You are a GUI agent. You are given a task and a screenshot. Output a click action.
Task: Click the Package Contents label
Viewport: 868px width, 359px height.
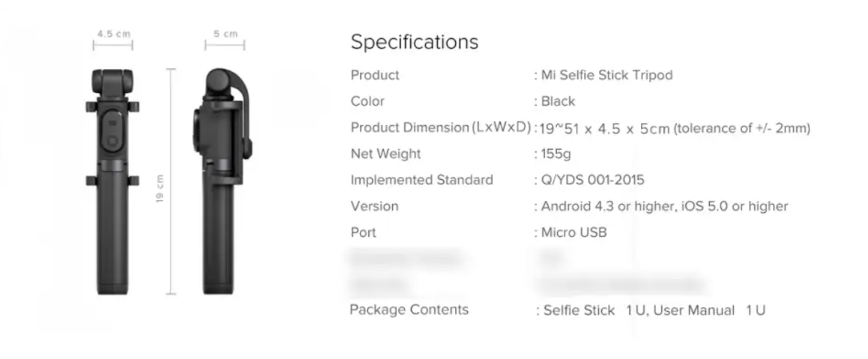(x=409, y=310)
